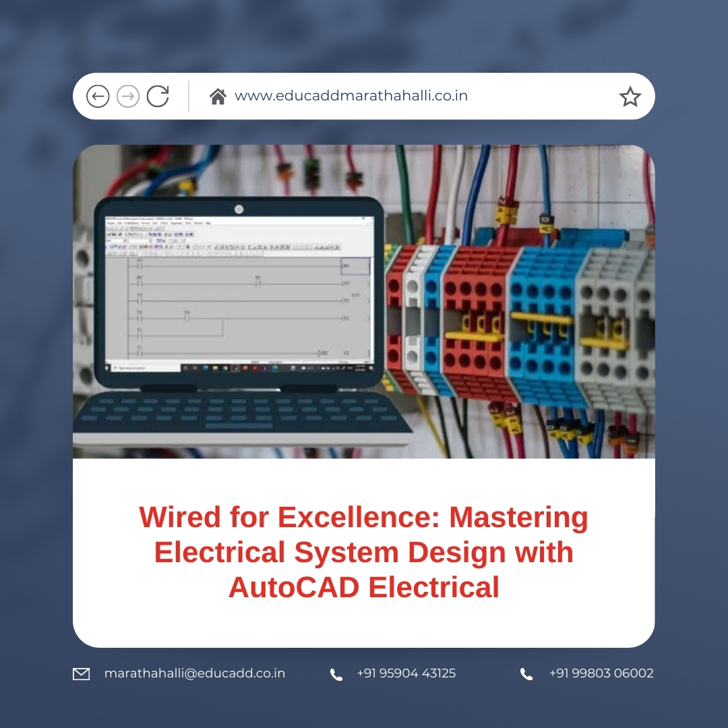Viewport: 728px width, 728px height.
Task: Open the Help menu on the laptop screen
Action: [208, 223]
